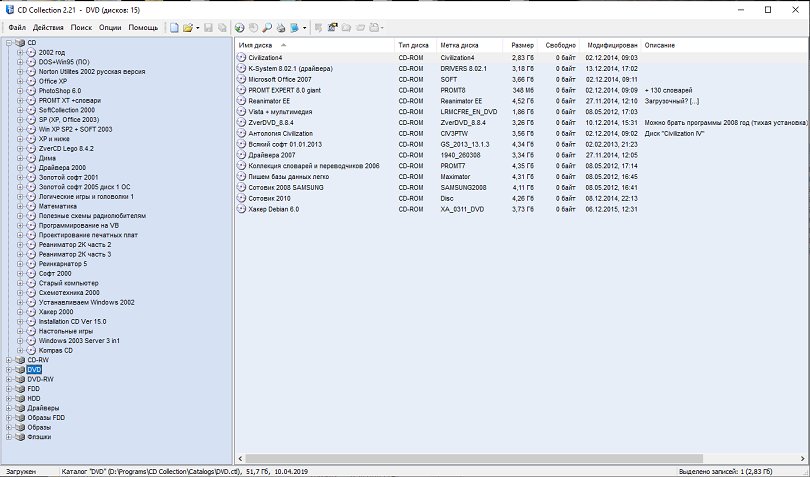Click the Open catalog folder icon
Screen dimensions: 810x477
[188, 27]
